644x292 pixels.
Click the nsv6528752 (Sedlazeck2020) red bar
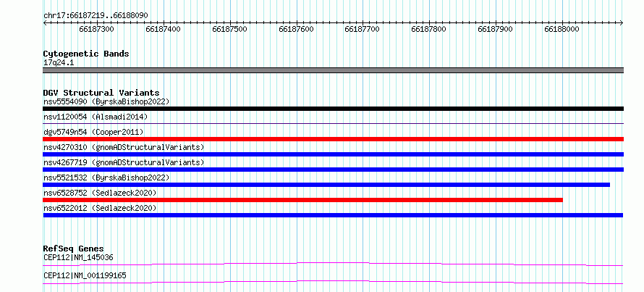302,200
